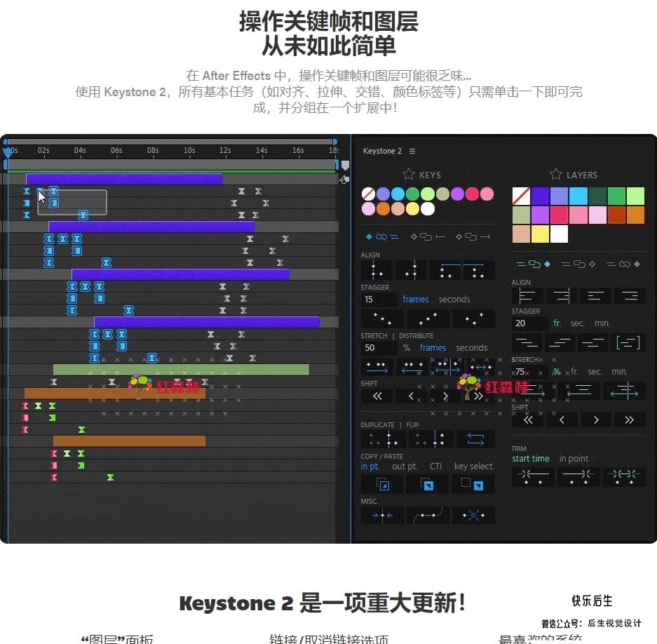
Task: Pick the dark green square layer color
Action: click(597, 196)
